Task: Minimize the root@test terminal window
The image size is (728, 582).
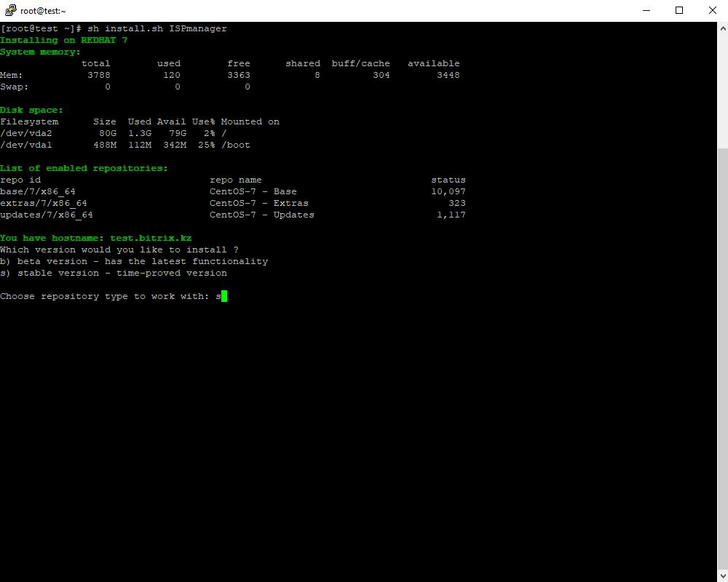Action: tap(646, 10)
